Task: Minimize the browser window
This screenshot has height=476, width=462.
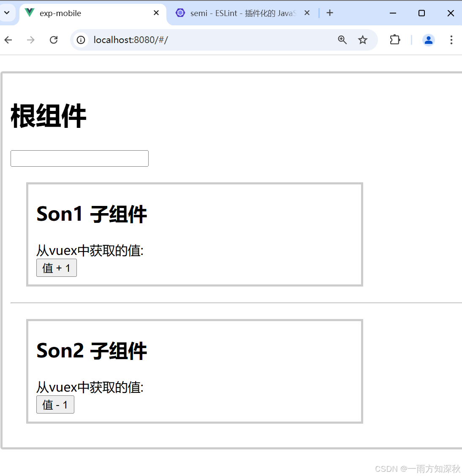Action: point(393,13)
